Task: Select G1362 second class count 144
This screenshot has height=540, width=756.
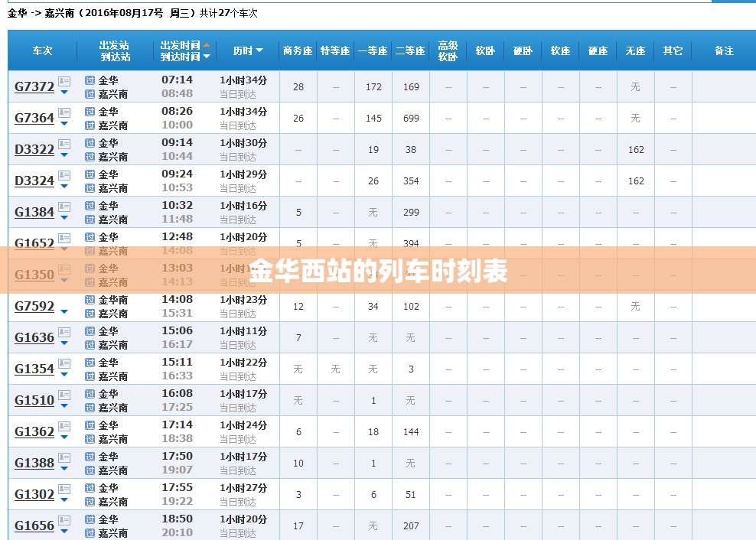Action: pyautogui.click(x=411, y=431)
